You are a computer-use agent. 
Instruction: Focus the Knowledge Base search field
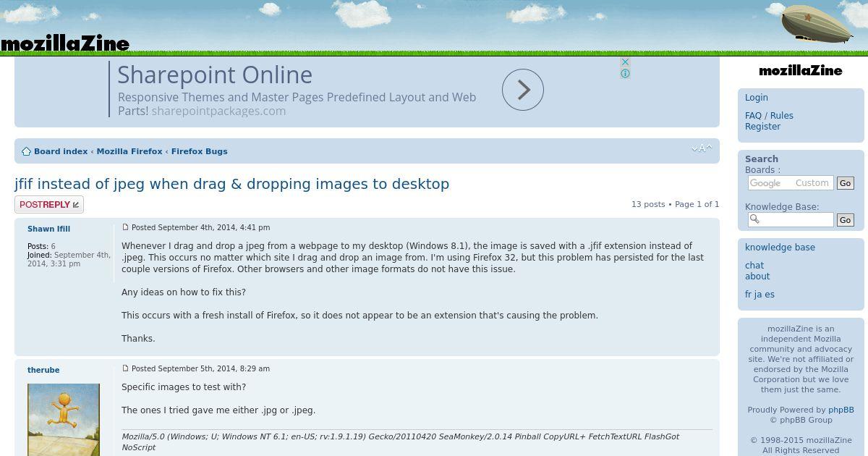[791, 219]
